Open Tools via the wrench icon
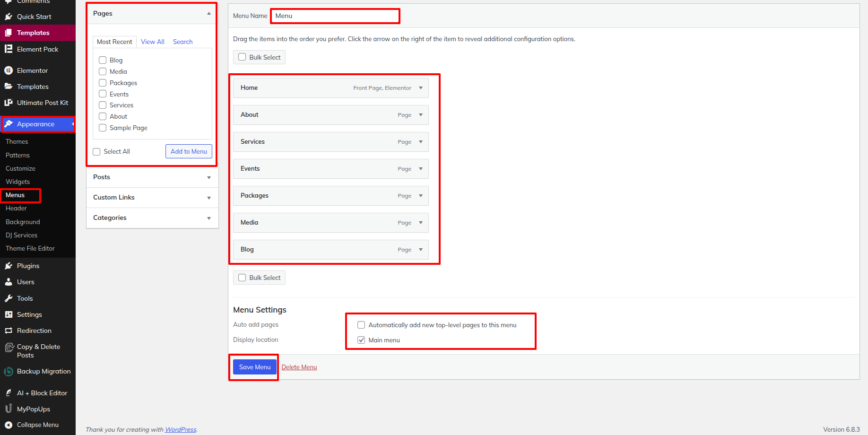 click(9, 298)
